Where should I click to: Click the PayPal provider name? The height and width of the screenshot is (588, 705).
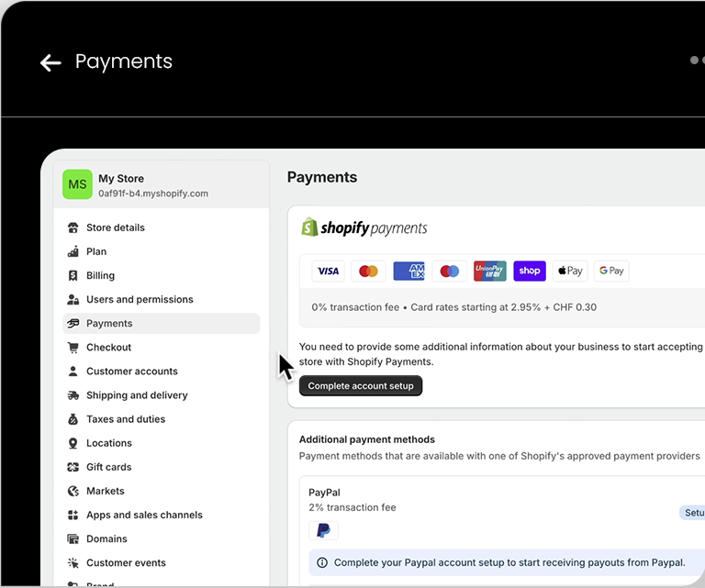(324, 493)
